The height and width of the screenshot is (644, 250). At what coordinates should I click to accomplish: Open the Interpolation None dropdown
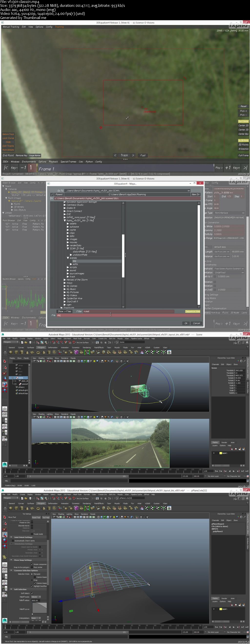click(36, 618)
